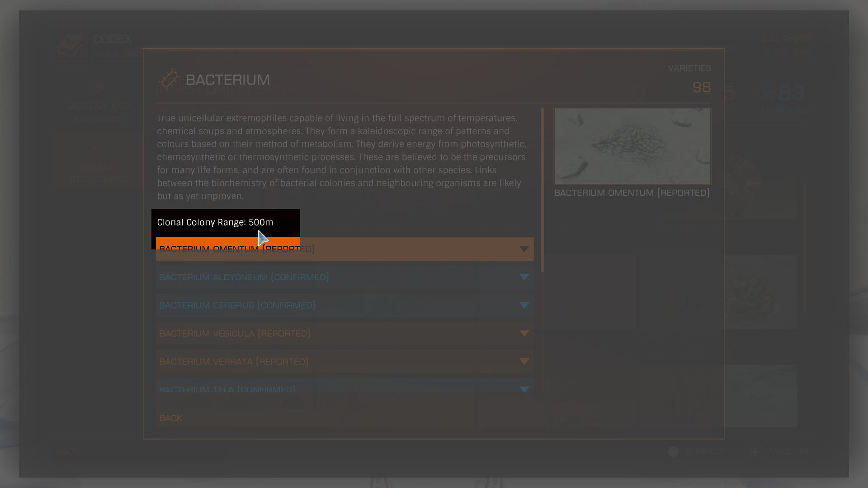Click the Bacterium dialog vertical scrollbar

(542, 190)
